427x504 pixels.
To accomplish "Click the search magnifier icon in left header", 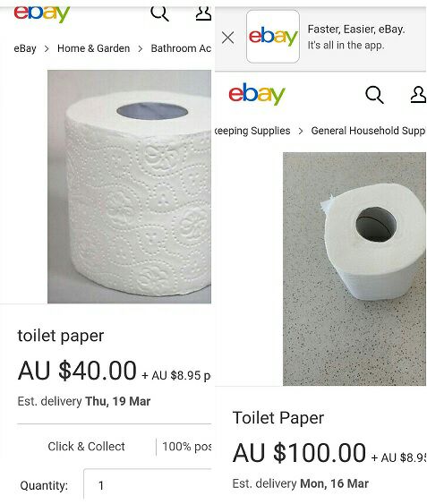I will [159, 13].
